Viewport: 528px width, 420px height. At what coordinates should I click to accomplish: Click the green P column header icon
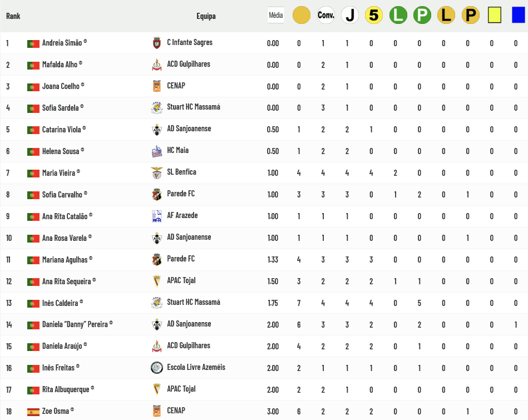pyautogui.click(x=422, y=16)
